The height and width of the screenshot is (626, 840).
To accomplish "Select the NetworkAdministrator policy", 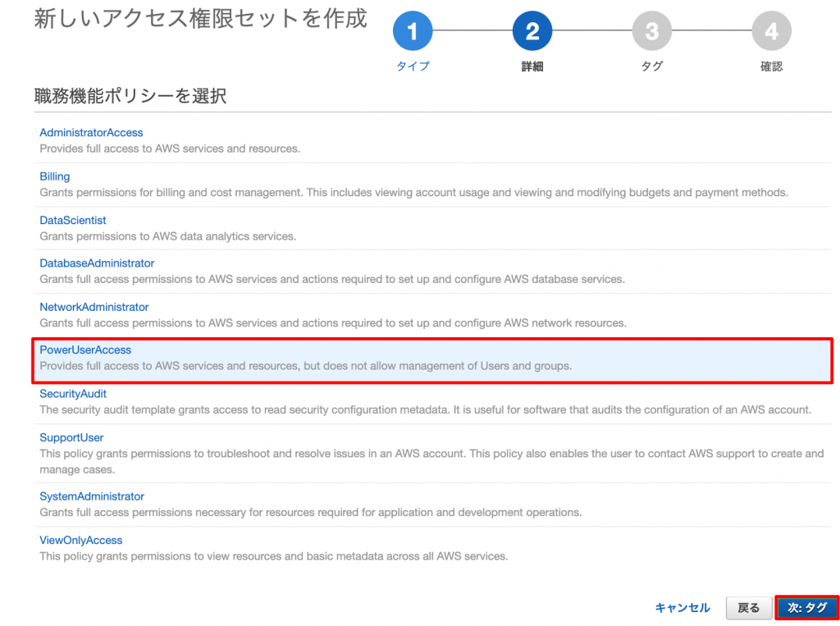I will pos(94,307).
